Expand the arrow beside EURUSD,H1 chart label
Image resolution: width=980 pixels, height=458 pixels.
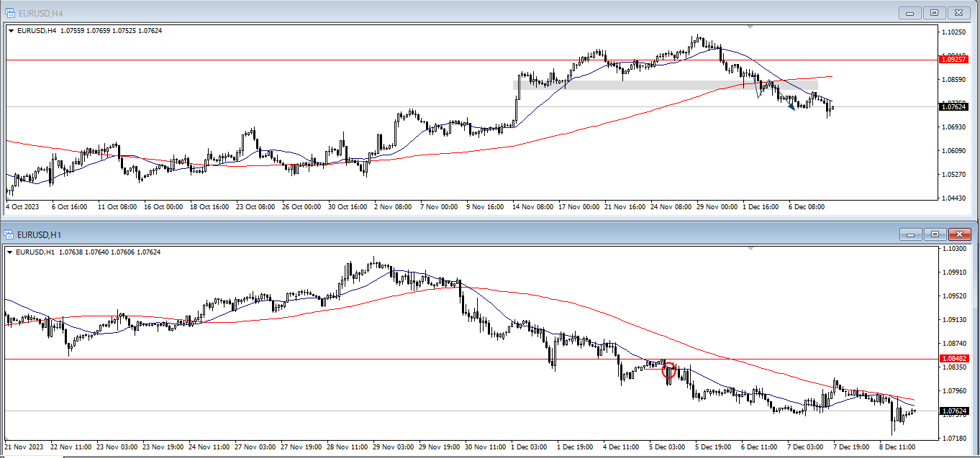coord(11,252)
